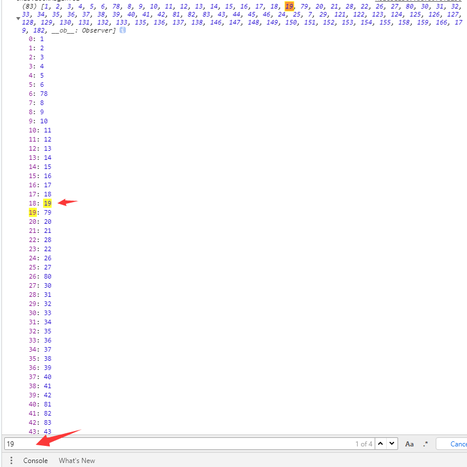Screen dimensions: 467x467
Task: Select array row "28: 31"
Action: pyautogui.click(x=40, y=295)
